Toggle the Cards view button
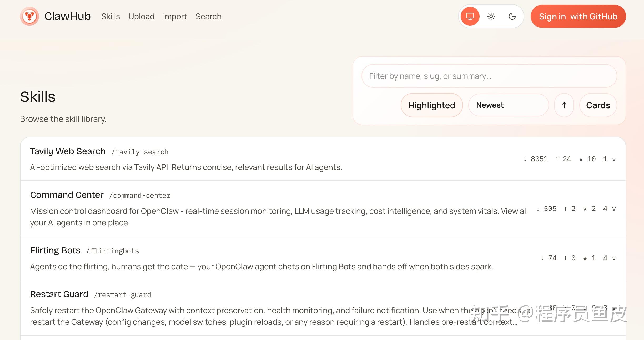 click(598, 105)
